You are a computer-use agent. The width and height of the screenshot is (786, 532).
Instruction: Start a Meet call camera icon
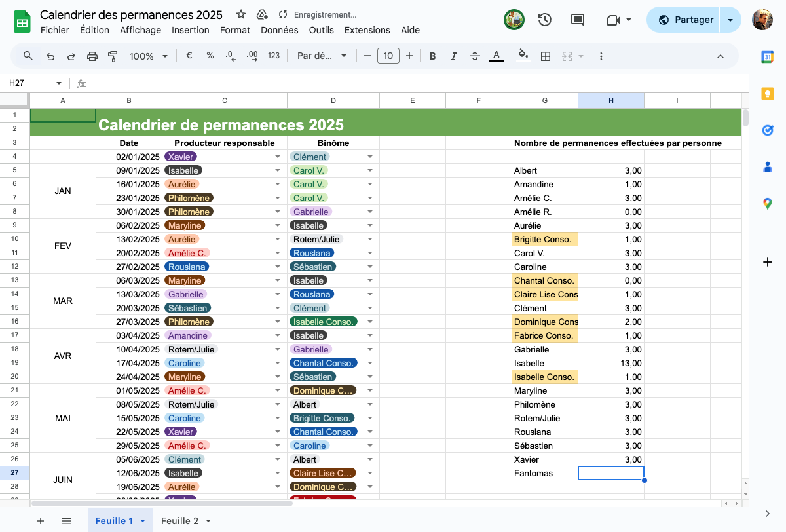(x=613, y=20)
